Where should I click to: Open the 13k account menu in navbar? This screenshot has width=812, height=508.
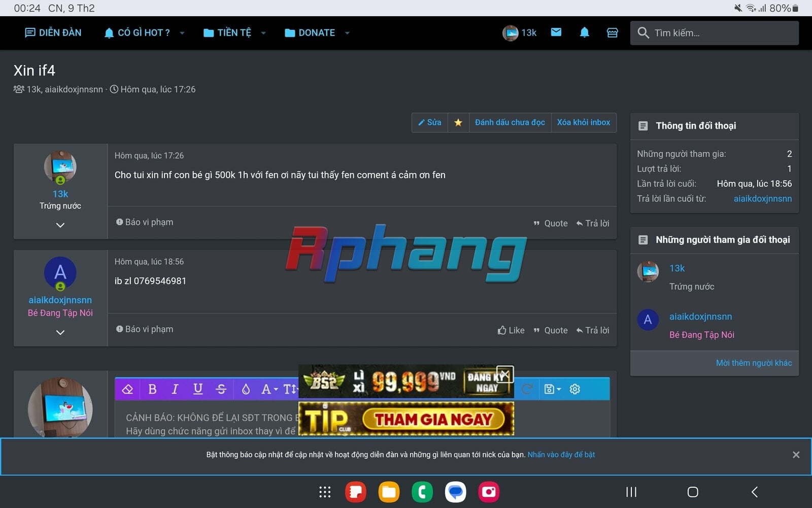(x=520, y=33)
